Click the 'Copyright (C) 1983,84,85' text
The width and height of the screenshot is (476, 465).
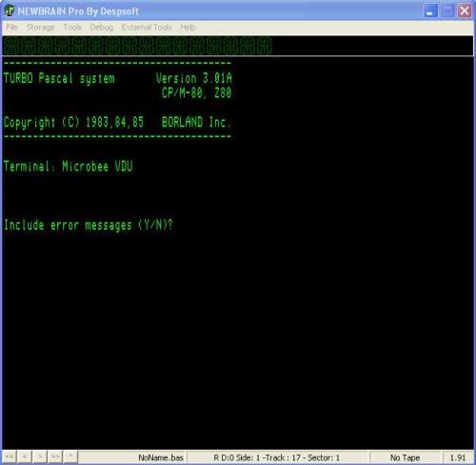[x=73, y=123]
